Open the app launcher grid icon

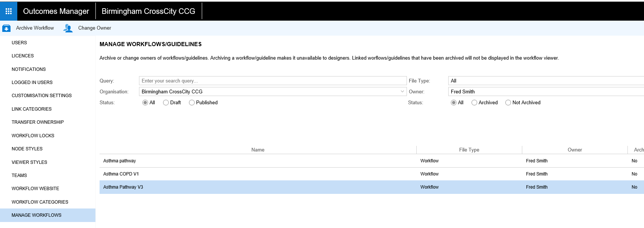(8, 11)
